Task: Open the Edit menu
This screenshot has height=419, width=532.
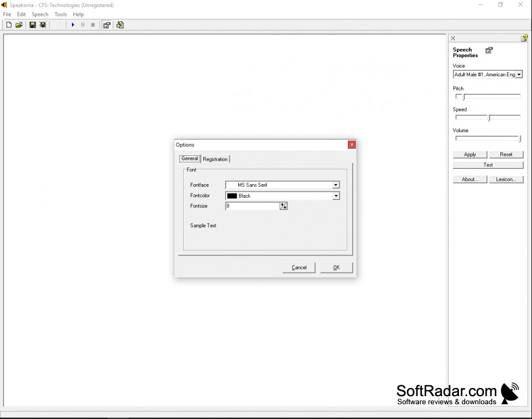Action: click(x=21, y=14)
